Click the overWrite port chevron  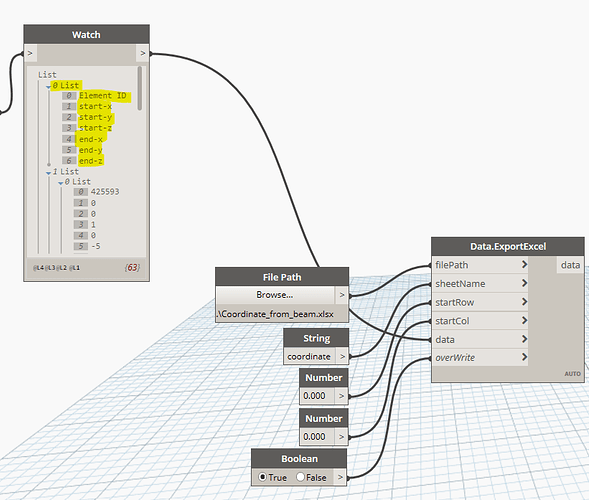point(524,357)
